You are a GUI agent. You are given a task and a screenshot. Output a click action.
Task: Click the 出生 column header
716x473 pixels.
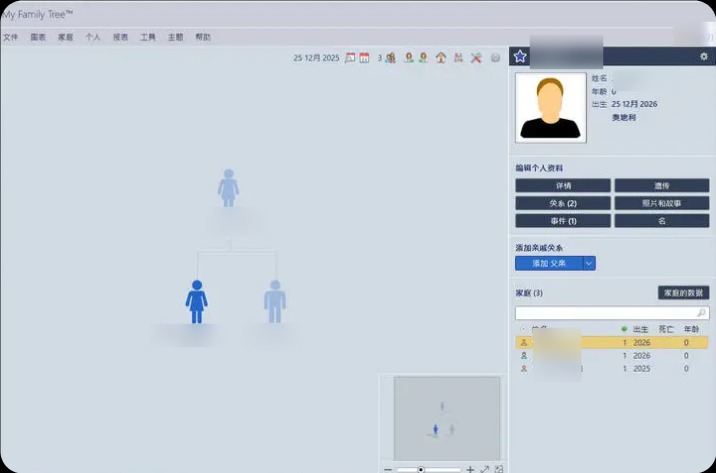click(x=640, y=329)
